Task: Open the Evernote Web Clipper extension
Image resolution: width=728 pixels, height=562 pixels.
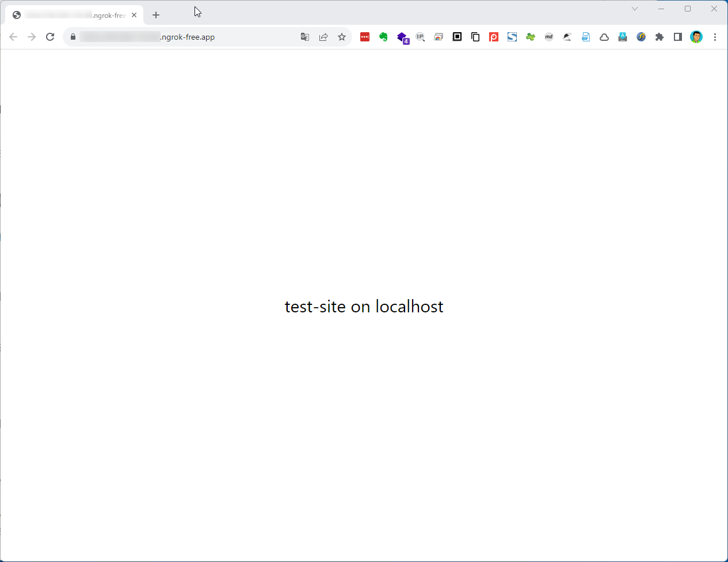Action: tap(383, 37)
